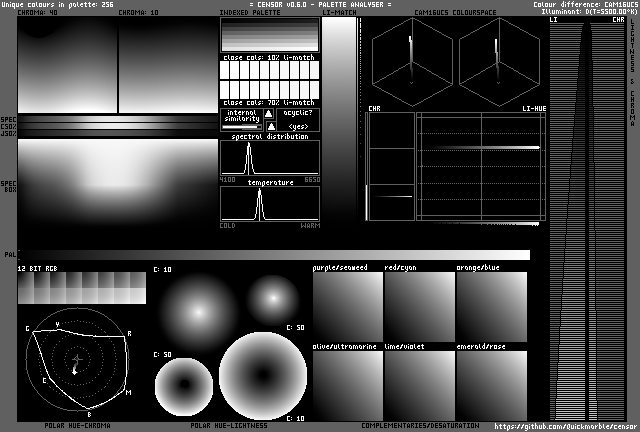Click the LI-HUE plot area

(x=479, y=166)
